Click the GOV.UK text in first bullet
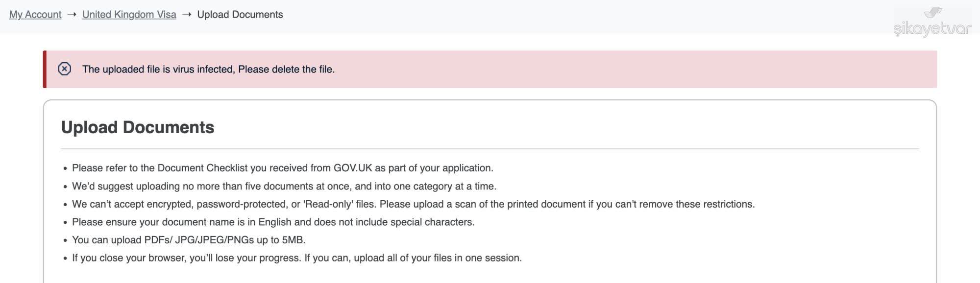The width and height of the screenshot is (980, 283). (353, 168)
